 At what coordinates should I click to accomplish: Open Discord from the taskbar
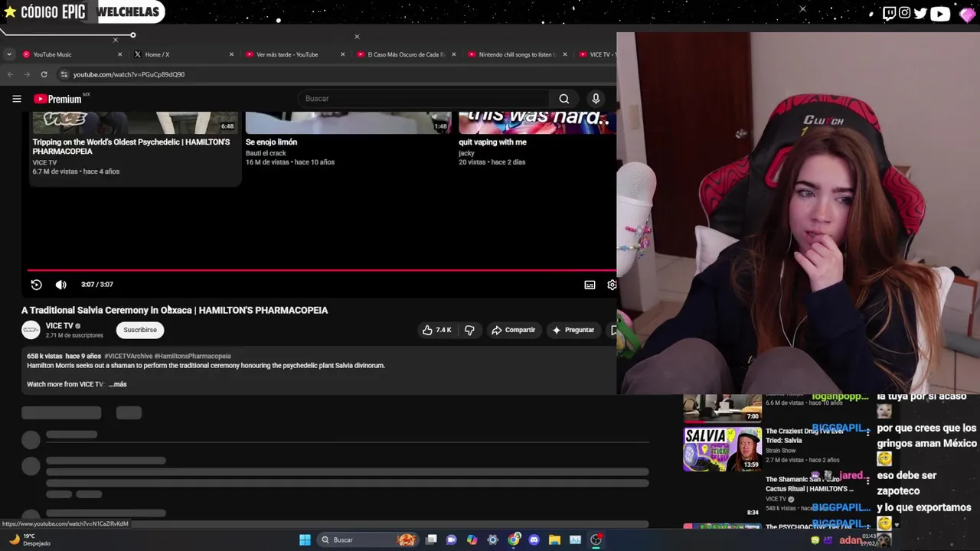(x=534, y=540)
